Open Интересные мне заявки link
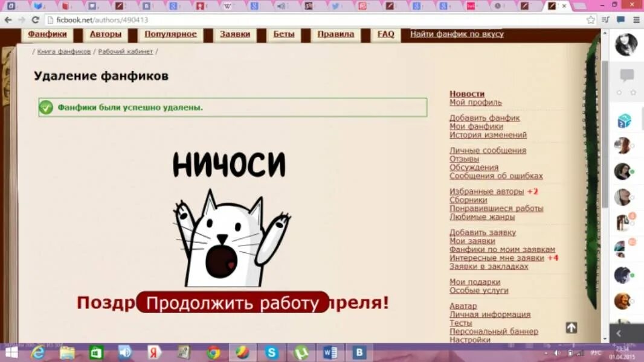This screenshot has height=362, width=644. [x=497, y=258]
